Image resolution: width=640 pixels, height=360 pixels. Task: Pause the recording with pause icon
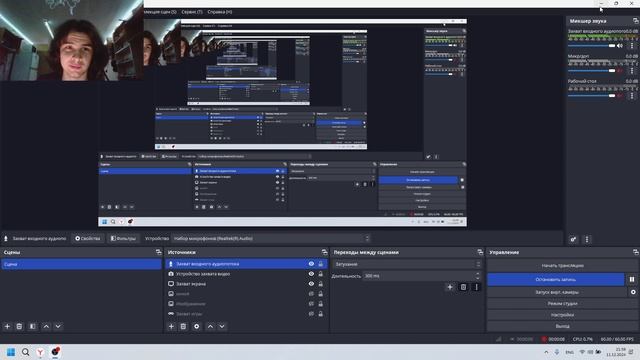[x=632, y=279]
